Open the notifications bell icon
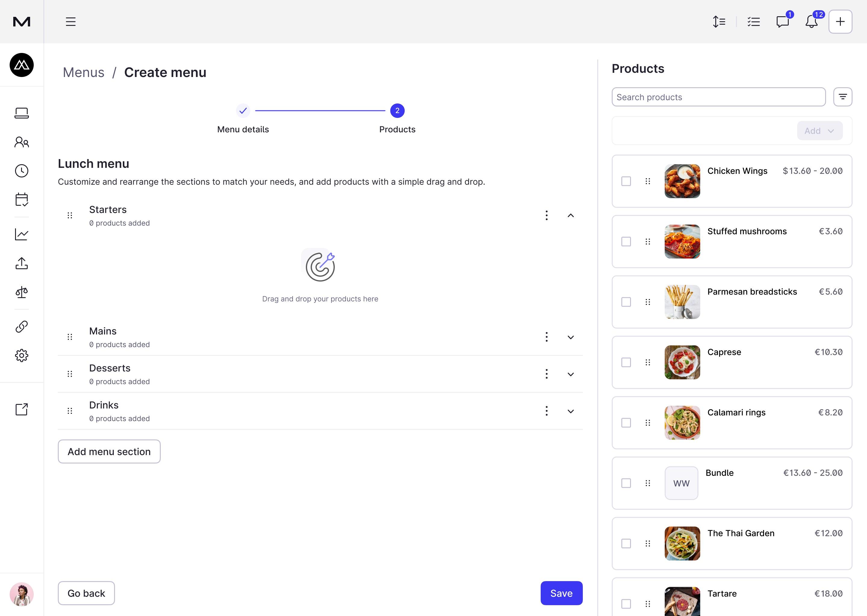This screenshot has width=867, height=616. [x=811, y=22]
